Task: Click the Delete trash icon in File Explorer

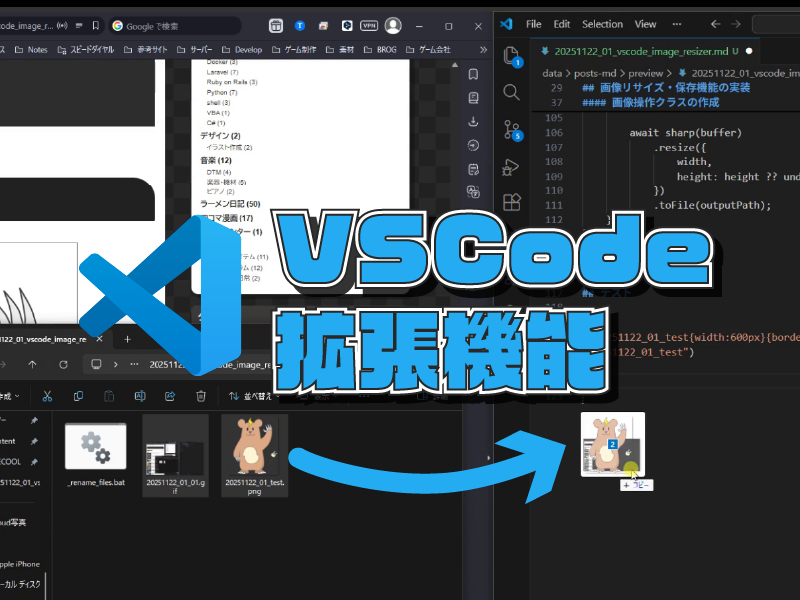Action: (201, 396)
